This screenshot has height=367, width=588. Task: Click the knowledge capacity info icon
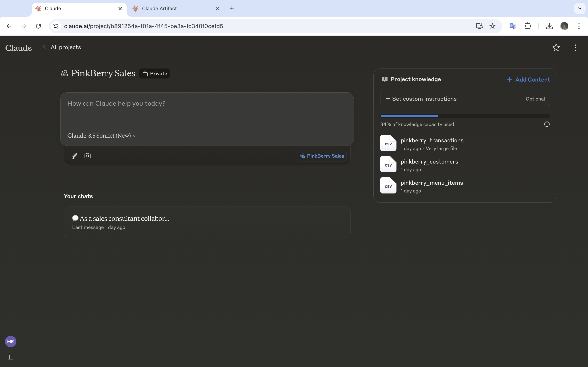pos(547,124)
